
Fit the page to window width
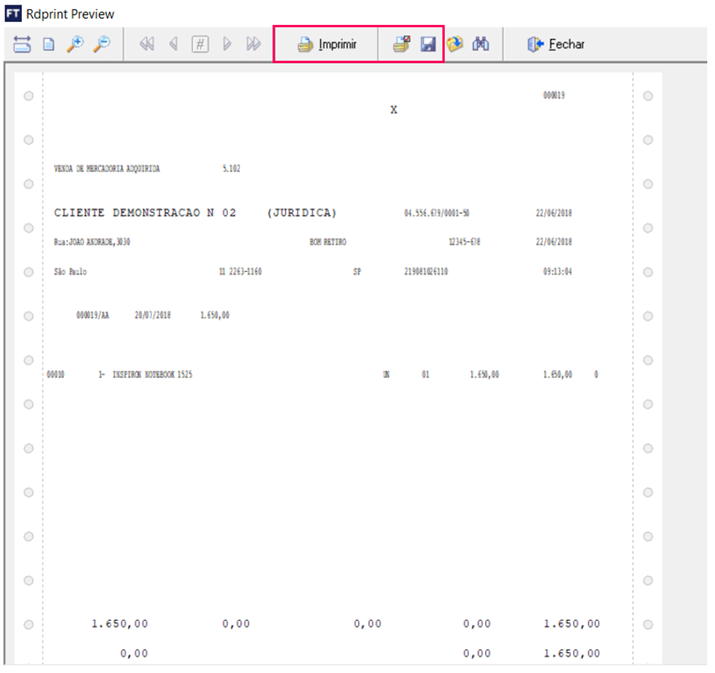[23, 45]
